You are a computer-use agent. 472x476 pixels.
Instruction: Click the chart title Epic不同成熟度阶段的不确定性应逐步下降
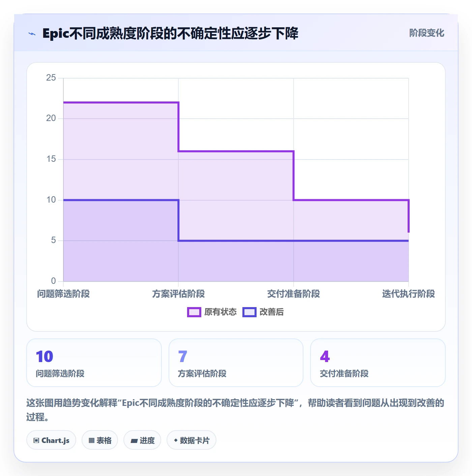(x=170, y=34)
